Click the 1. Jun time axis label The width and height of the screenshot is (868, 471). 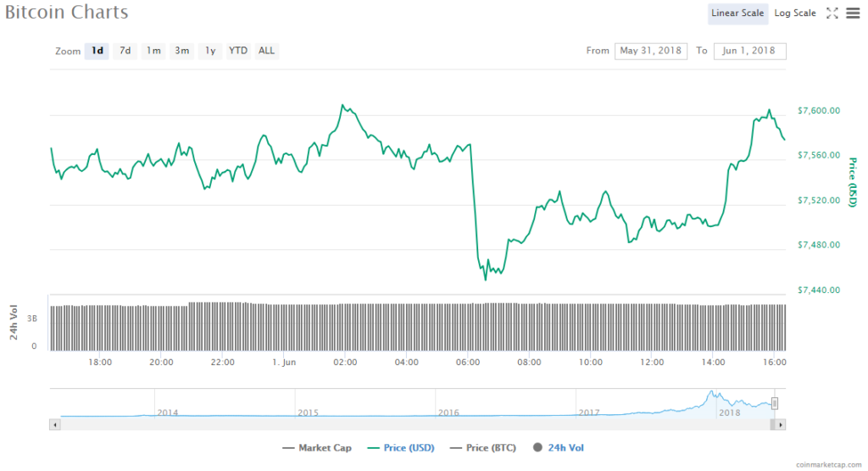(284, 363)
